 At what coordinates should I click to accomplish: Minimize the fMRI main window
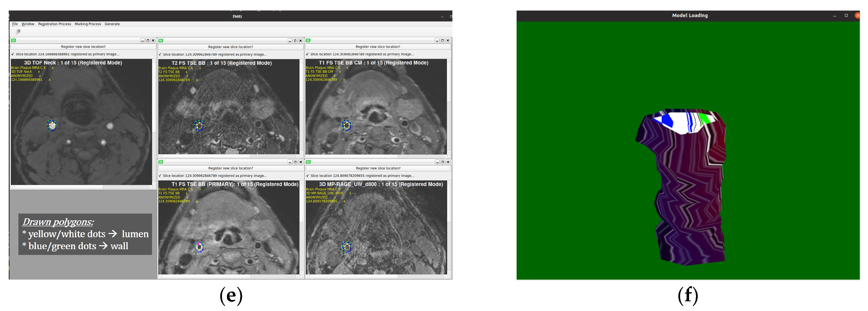coord(442,16)
